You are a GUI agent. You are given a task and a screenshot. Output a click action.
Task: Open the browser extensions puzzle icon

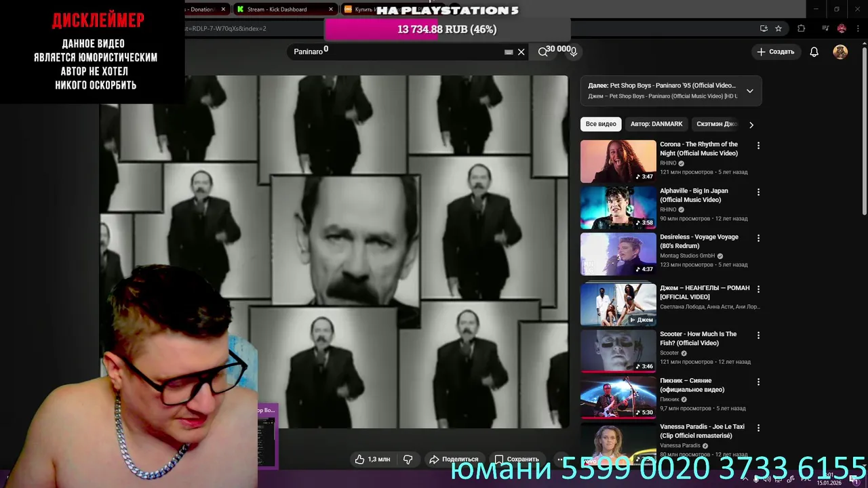pyautogui.click(x=801, y=28)
